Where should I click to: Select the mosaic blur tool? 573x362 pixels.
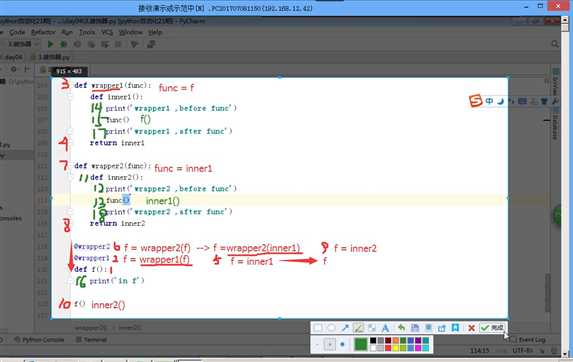tap(372, 328)
